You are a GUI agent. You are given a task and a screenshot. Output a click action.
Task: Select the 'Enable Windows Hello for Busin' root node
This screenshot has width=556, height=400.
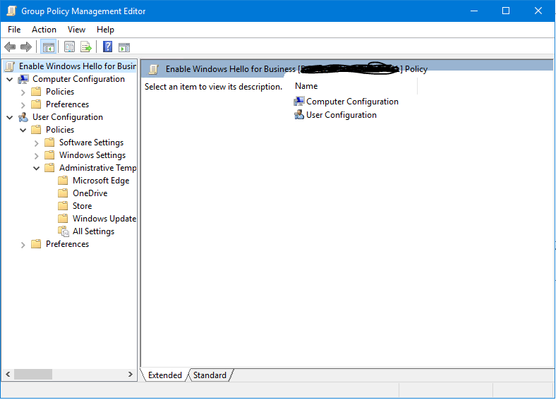tap(77, 66)
